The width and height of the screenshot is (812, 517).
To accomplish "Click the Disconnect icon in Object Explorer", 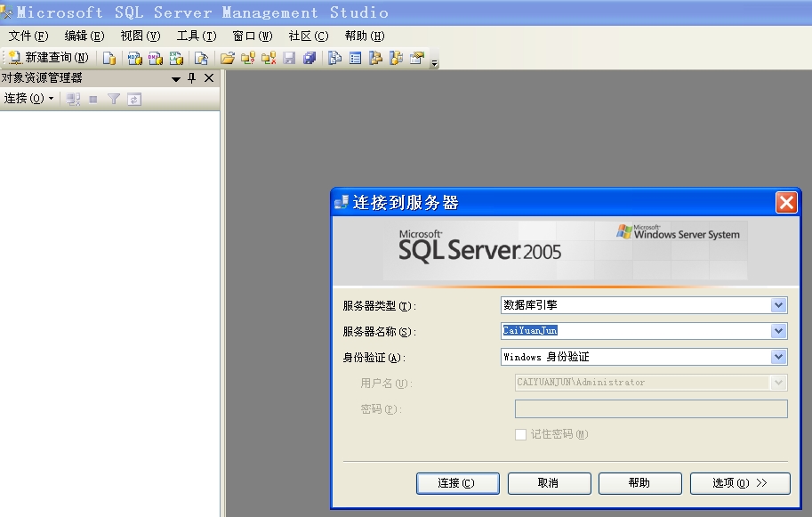I will [73, 99].
